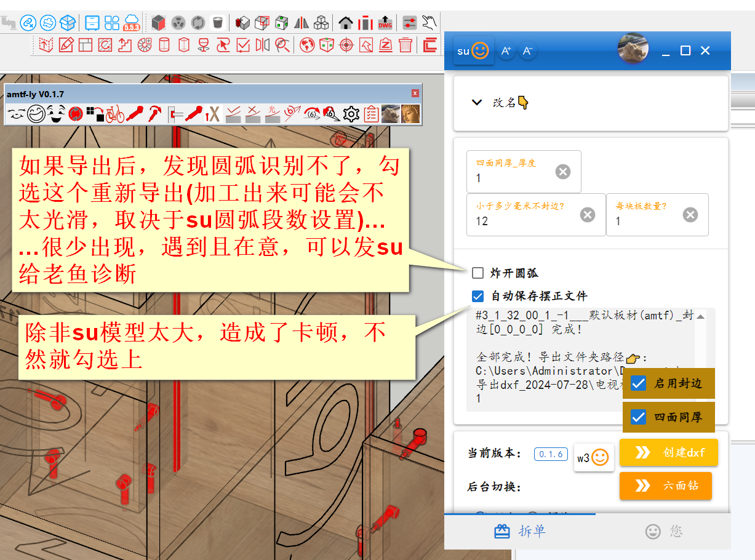Click the staircase icon in red toolbar
755x560 pixels.
125,45
